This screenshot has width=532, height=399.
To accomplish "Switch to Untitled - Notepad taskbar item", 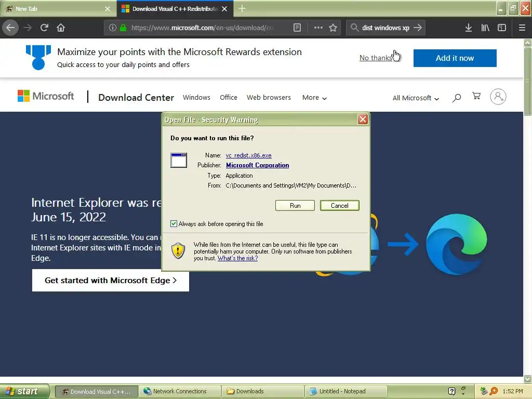I will point(345,391).
